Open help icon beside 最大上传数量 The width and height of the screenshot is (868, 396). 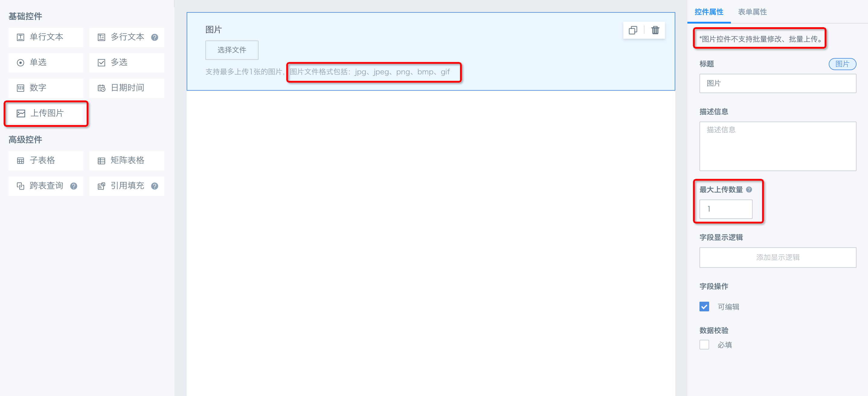coord(749,190)
